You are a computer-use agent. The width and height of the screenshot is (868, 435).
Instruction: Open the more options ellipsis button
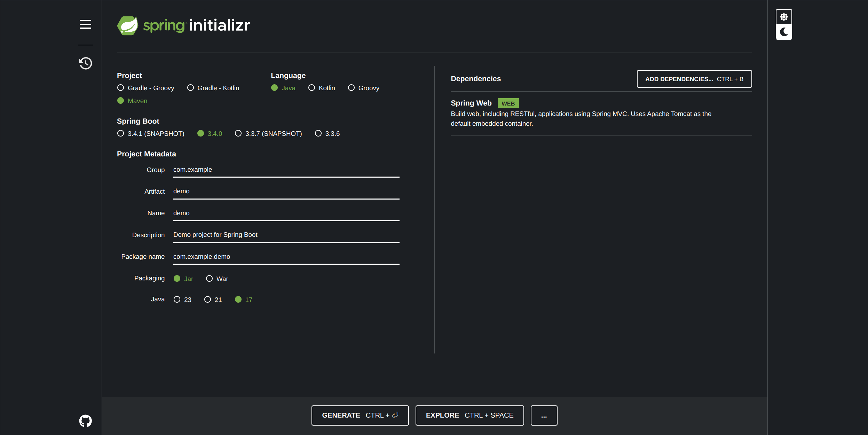544,415
